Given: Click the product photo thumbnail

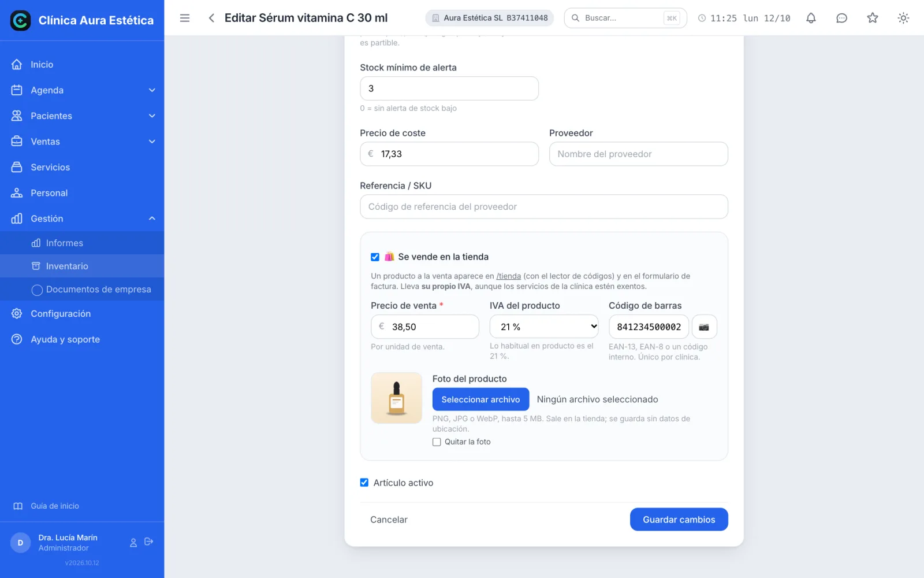Looking at the screenshot, I should click(396, 398).
